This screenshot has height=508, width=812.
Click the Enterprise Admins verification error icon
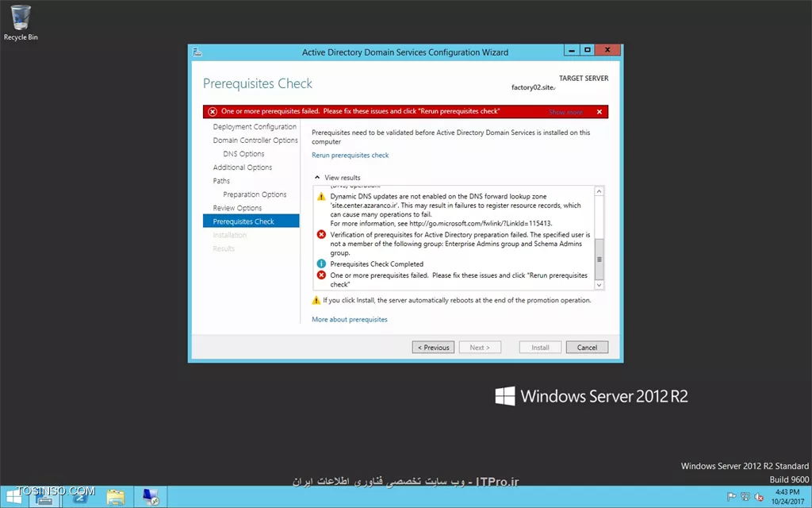coord(321,235)
